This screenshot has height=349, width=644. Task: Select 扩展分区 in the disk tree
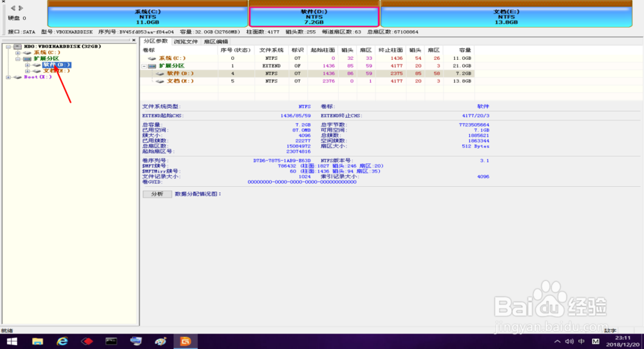tap(46, 59)
